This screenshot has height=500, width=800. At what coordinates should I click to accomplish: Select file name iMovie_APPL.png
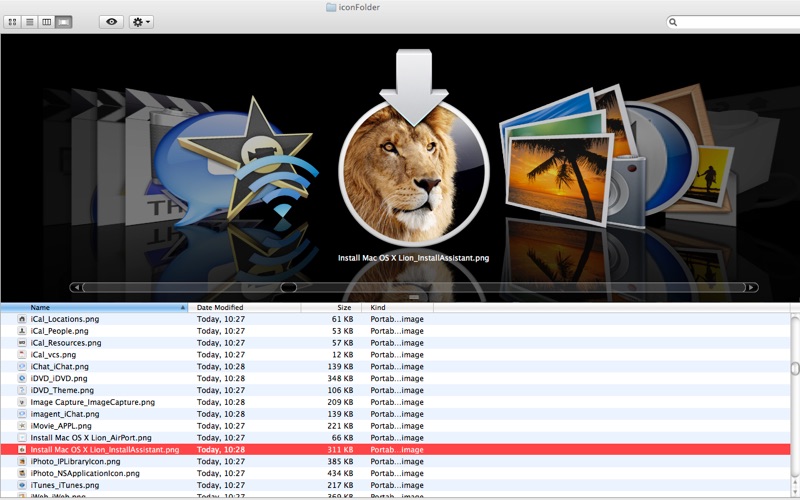(x=61, y=426)
